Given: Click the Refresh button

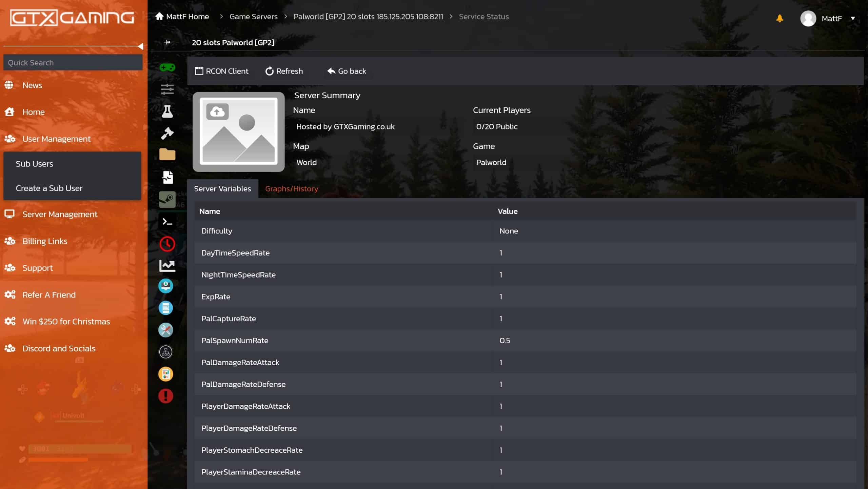Looking at the screenshot, I should coord(284,71).
